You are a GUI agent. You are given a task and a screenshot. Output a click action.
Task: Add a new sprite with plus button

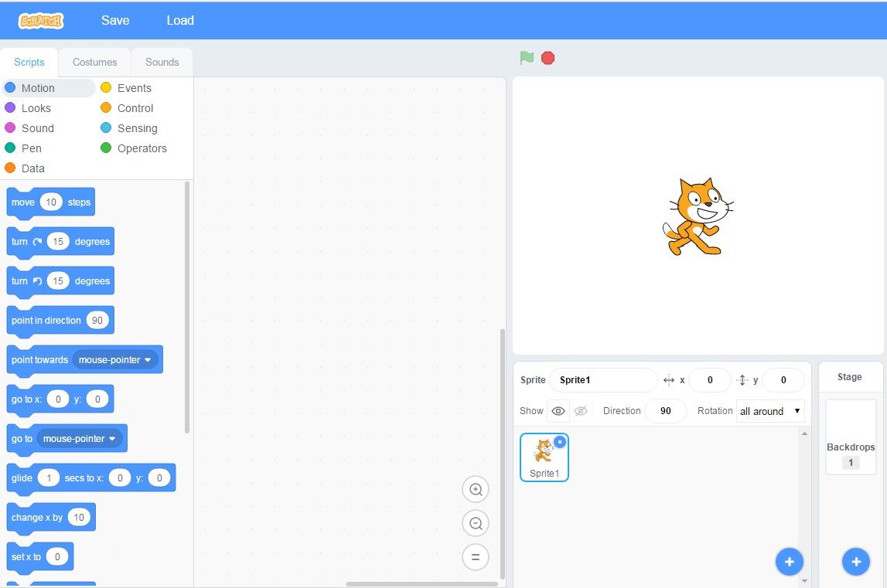(x=789, y=562)
